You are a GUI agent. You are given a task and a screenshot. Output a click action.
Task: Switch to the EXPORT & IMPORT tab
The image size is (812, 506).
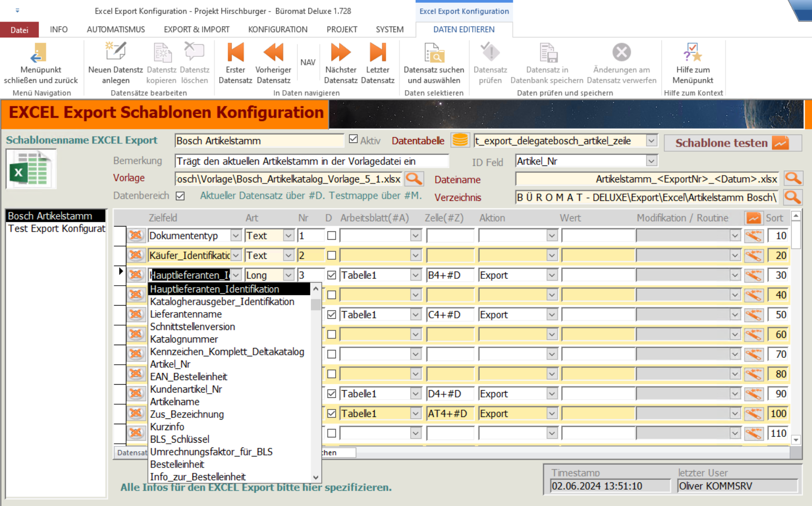click(x=197, y=30)
